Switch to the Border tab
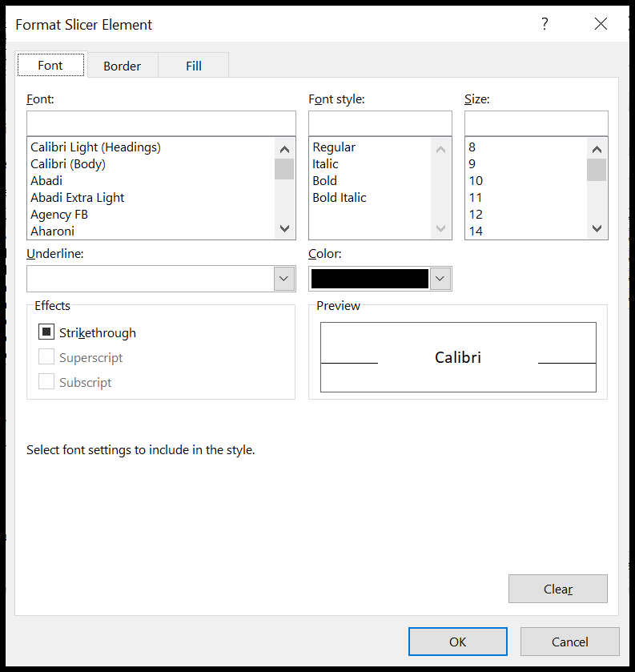This screenshot has height=672, width=635. pos(122,65)
